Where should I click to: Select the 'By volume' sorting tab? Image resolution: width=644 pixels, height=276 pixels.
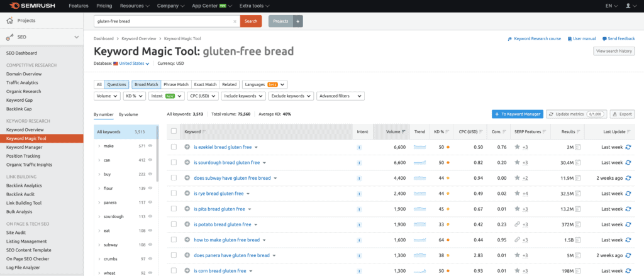(128, 114)
